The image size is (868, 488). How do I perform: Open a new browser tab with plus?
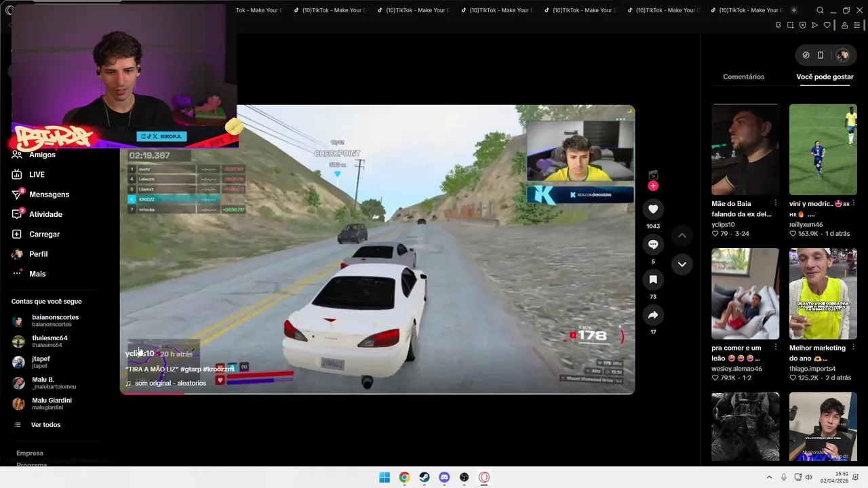tap(794, 10)
